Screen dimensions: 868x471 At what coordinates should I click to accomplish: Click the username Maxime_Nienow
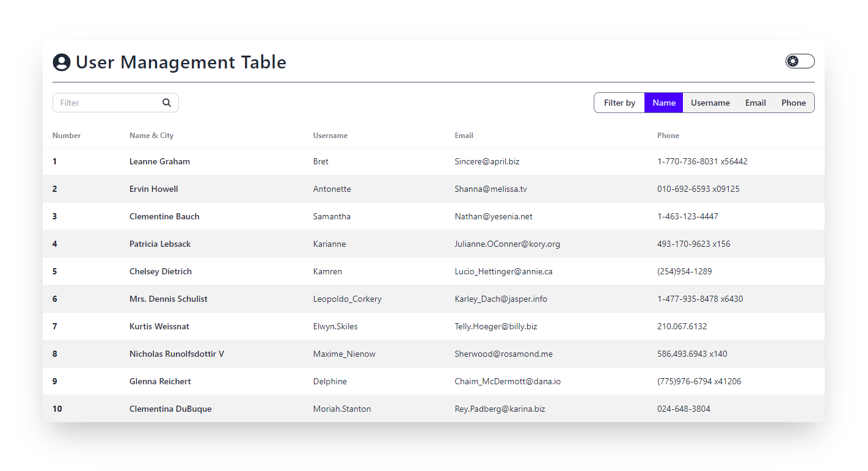tap(345, 354)
